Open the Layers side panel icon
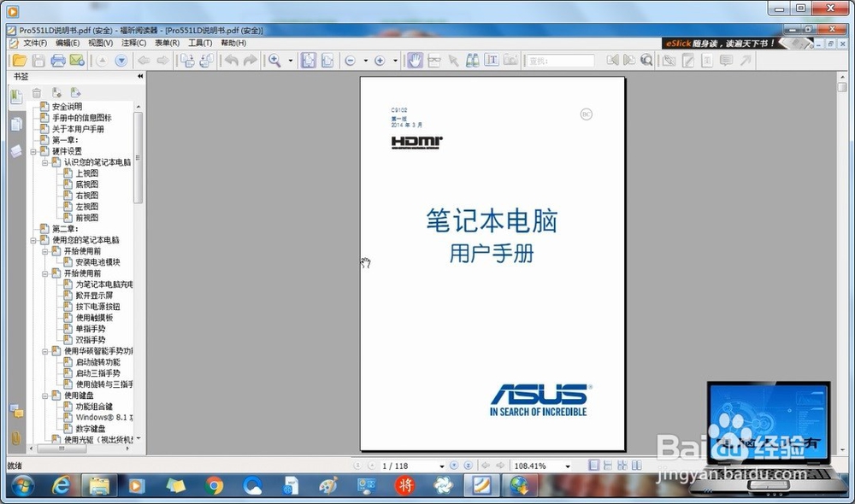Screen dimensions: 855x504 click(16, 151)
